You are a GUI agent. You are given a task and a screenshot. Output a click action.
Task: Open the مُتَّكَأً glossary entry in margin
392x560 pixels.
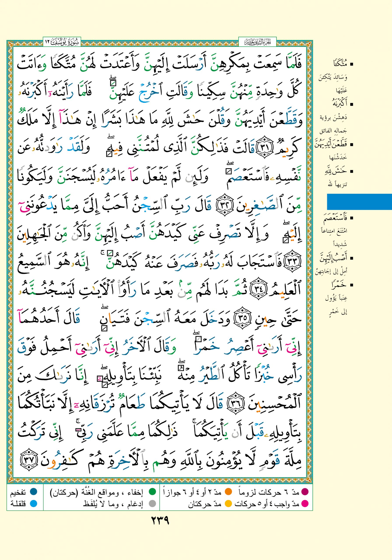pyautogui.click(x=340, y=64)
